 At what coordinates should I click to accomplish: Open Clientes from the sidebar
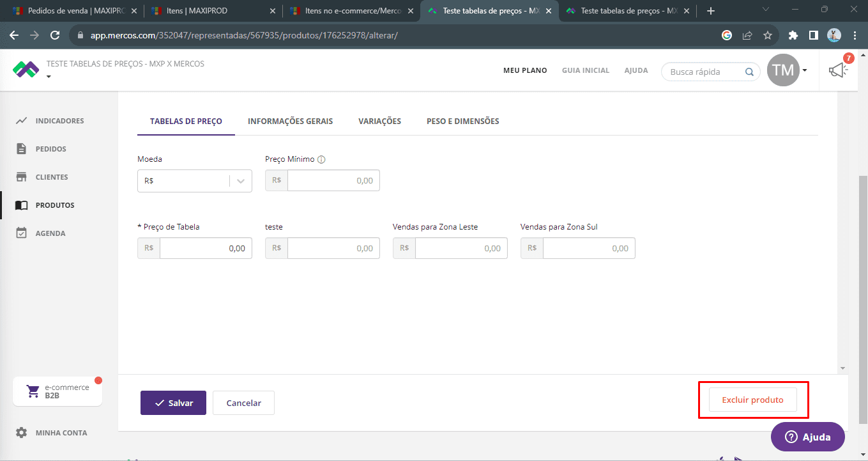[51, 177]
